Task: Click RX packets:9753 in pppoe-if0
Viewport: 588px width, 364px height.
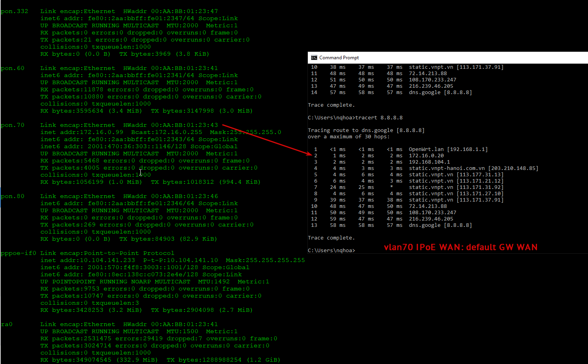Action: (x=70, y=289)
